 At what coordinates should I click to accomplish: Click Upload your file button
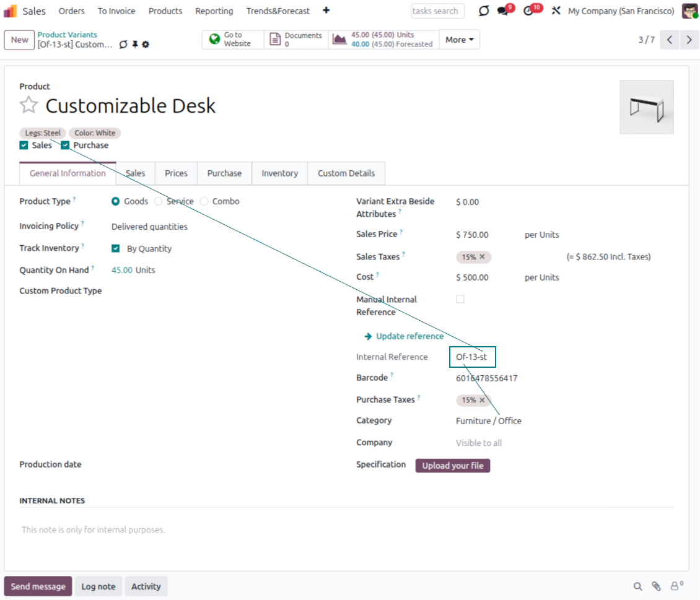452,466
